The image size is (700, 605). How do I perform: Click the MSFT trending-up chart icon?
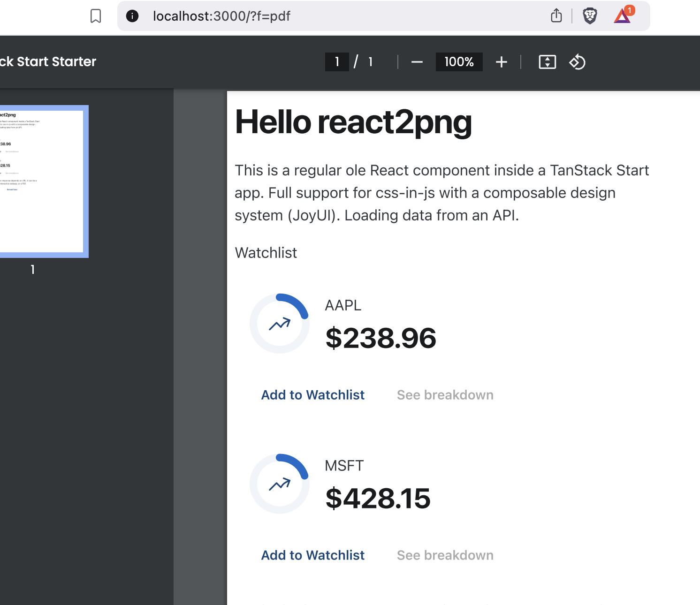(x=280, y=484)
